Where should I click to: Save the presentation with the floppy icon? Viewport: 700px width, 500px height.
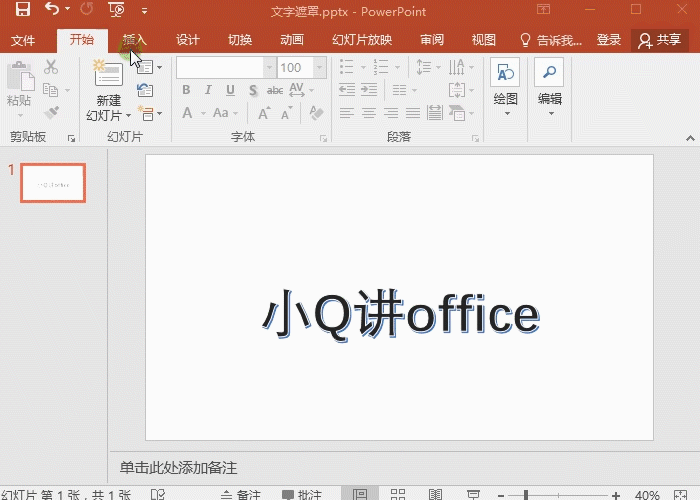[22, 9]
